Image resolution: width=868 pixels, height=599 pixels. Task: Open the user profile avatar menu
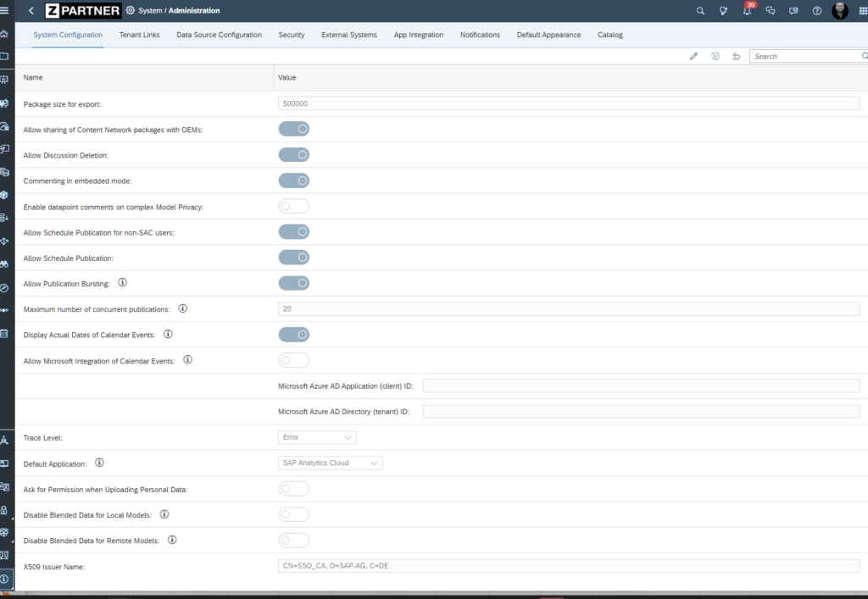839,11
